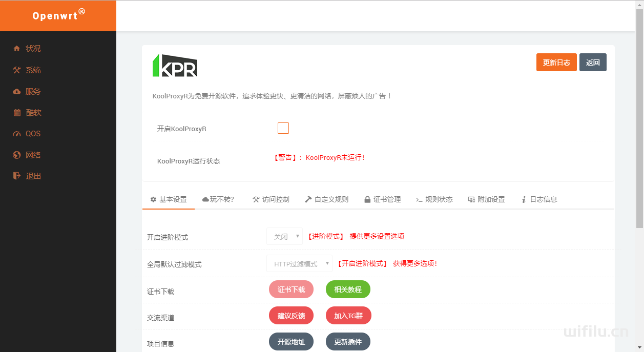Screen dimensions: 644x352
Task: Switch to the 基本设置 tab
Action: pos(169,200)
